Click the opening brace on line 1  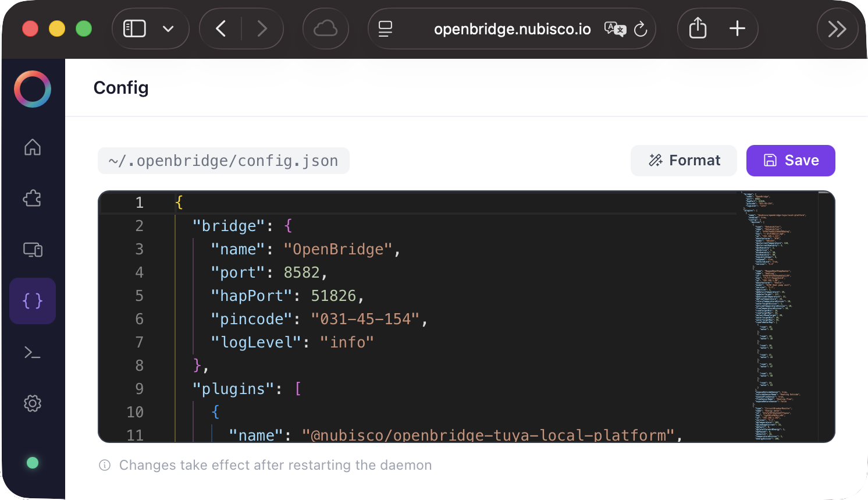click(x=179, y=203)
